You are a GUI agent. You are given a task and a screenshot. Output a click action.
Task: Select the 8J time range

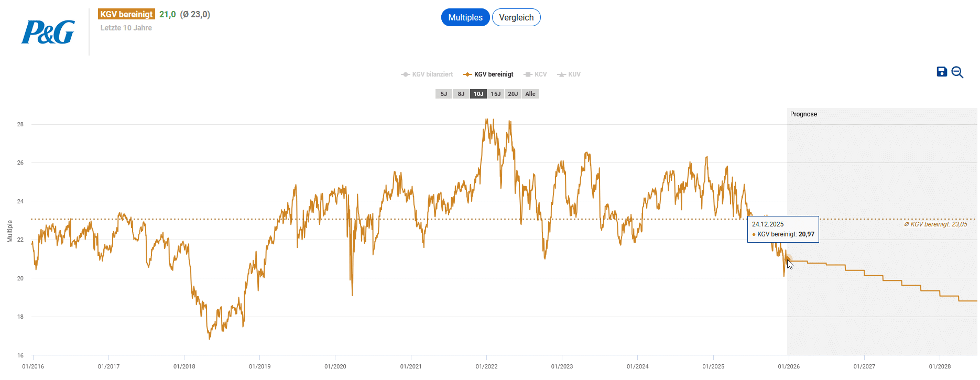(x=461, y=94)
